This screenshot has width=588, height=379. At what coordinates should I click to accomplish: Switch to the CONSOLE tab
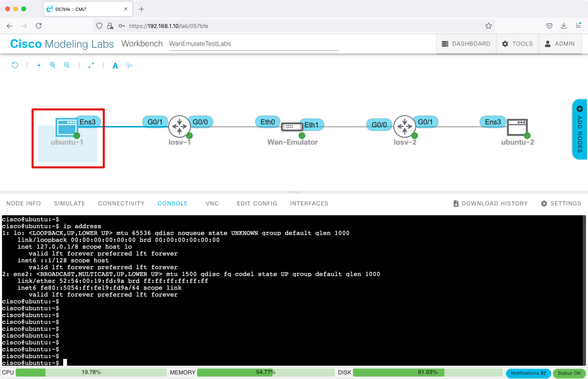tap(173, 203)
